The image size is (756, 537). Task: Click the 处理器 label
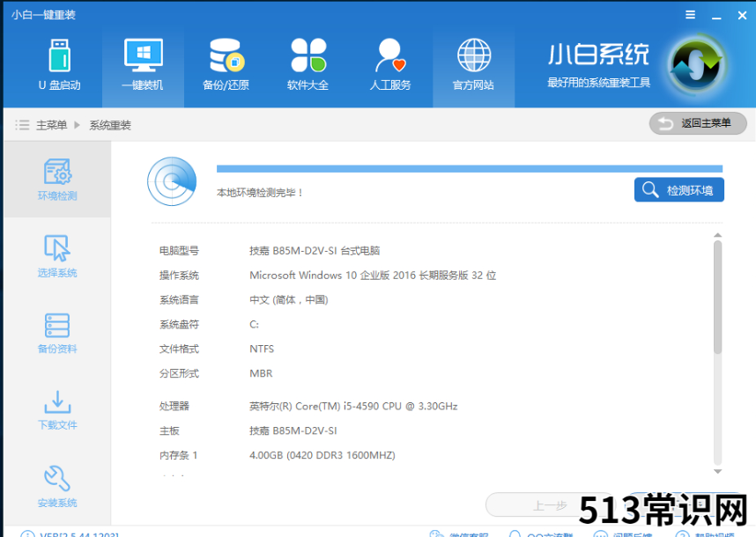pos(174,407)
